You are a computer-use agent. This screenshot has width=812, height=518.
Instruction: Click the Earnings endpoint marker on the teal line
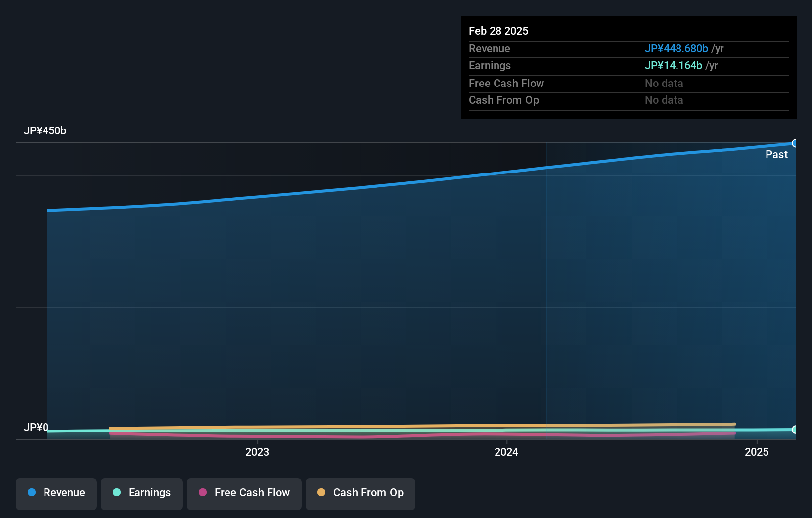coord(795,430)
